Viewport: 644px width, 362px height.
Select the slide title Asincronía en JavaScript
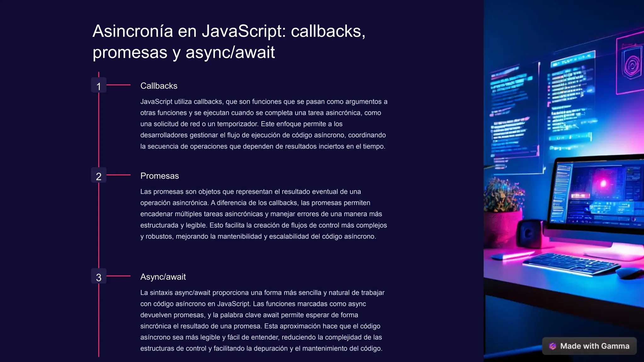point(229,41)
